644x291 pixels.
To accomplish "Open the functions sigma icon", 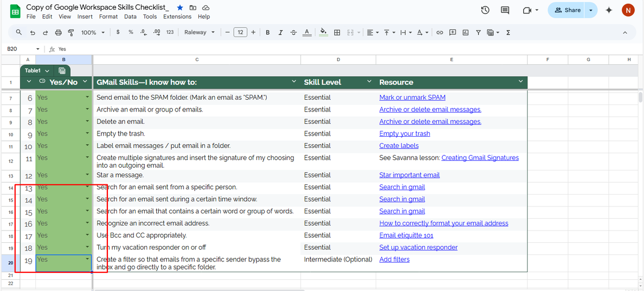I will pyautogui.click(x=508, y=32).
